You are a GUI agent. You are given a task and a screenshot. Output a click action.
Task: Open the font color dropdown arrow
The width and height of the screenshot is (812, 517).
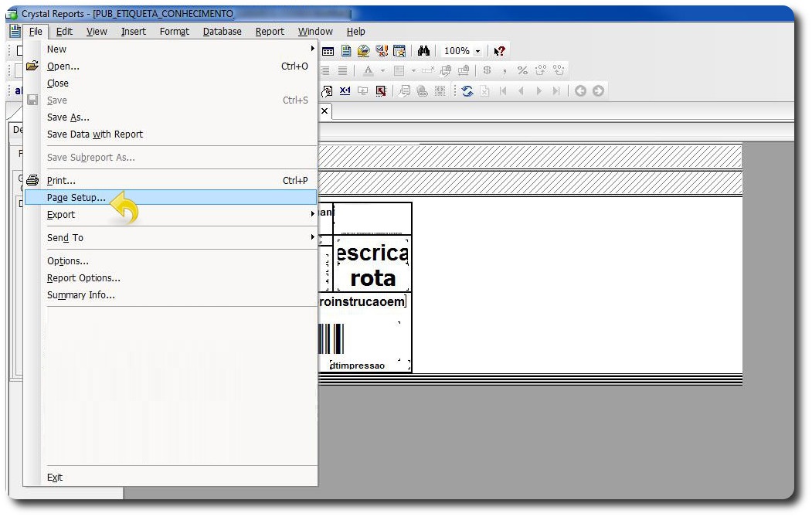[382, 70]
